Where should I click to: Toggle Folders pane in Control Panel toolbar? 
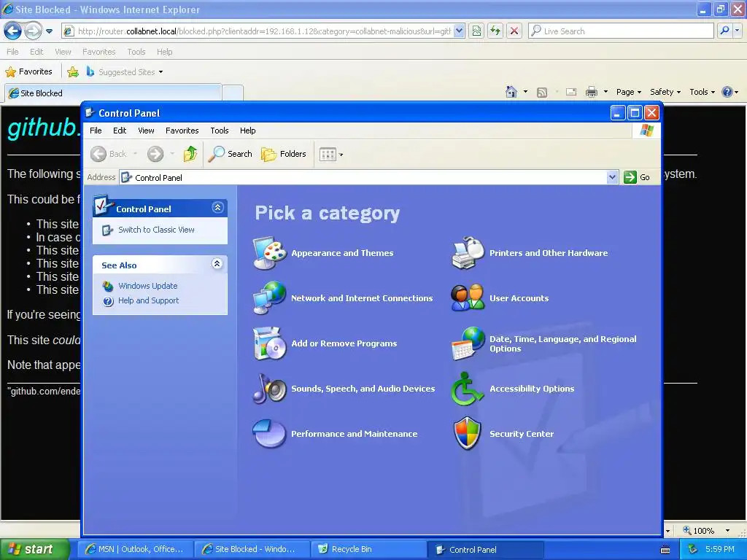pos(284,154)
